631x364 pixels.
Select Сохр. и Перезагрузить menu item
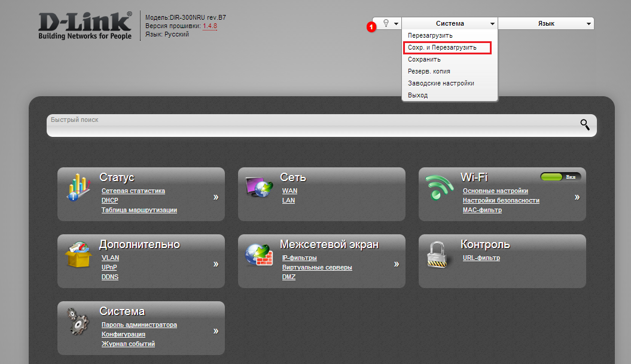(x=446, y=48)
